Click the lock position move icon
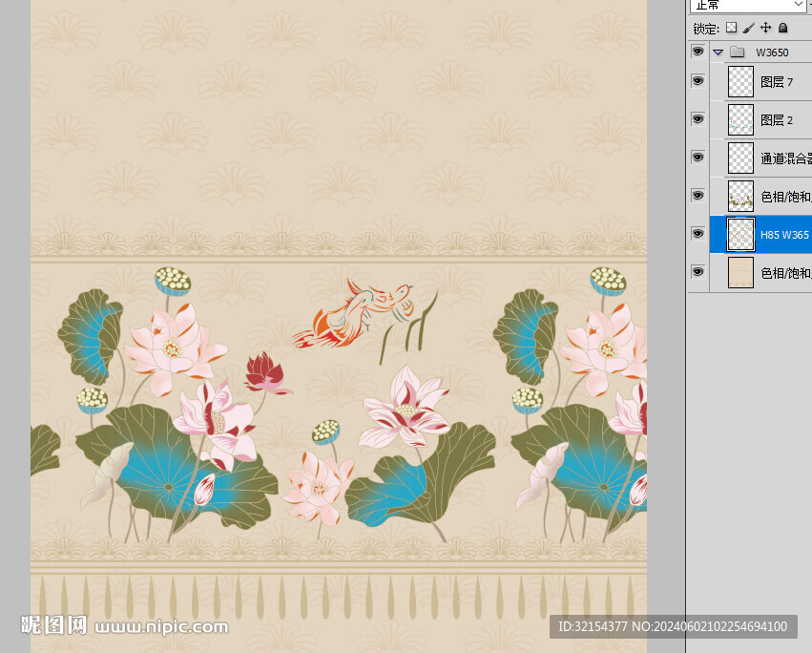 (x=765, y=29)
